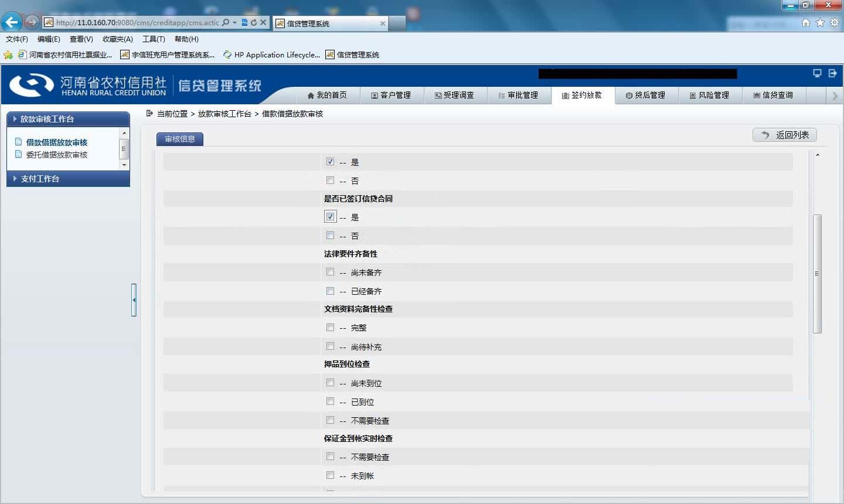Open the 帮助(H) menu

(x=186, y=39)
